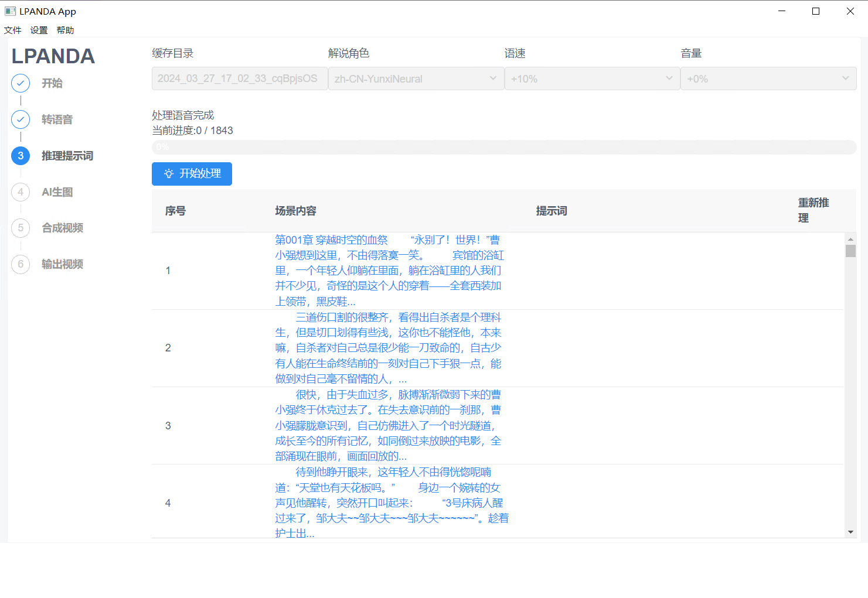The image size is (868, 598).
Task: Go to the 开始 step
Action: click(x=52, y=83)
